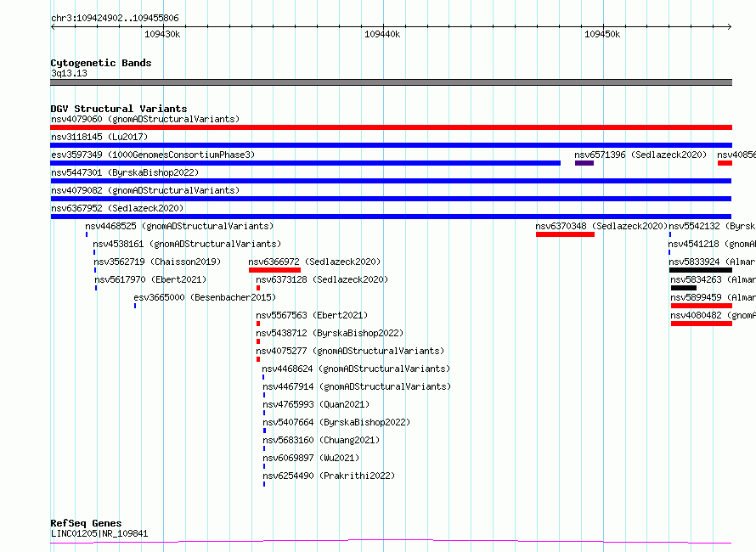Screen dimensions: 756x552
Task: Click the nsv6571396 (Sedlazeck2020) label
Action: 640,155
